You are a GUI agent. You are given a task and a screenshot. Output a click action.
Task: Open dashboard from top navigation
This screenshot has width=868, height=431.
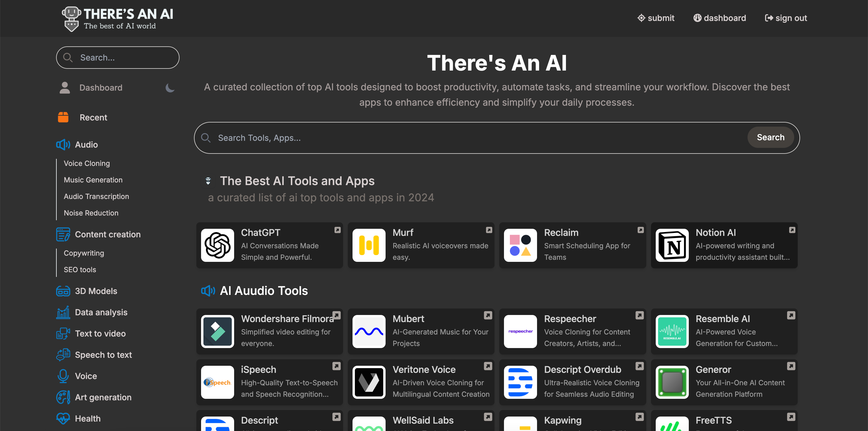720,18
